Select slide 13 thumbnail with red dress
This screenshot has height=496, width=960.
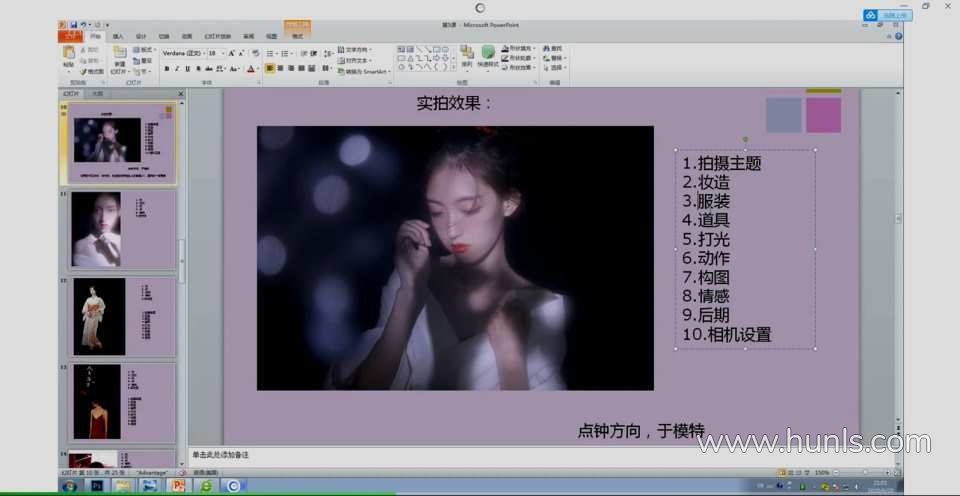pos(122,402)
